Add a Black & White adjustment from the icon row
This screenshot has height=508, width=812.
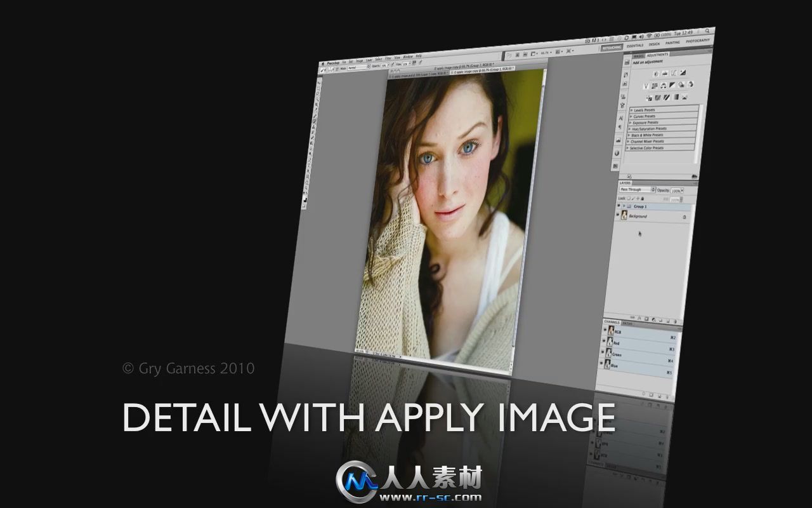pyautogui.click(x=672, y=85)
